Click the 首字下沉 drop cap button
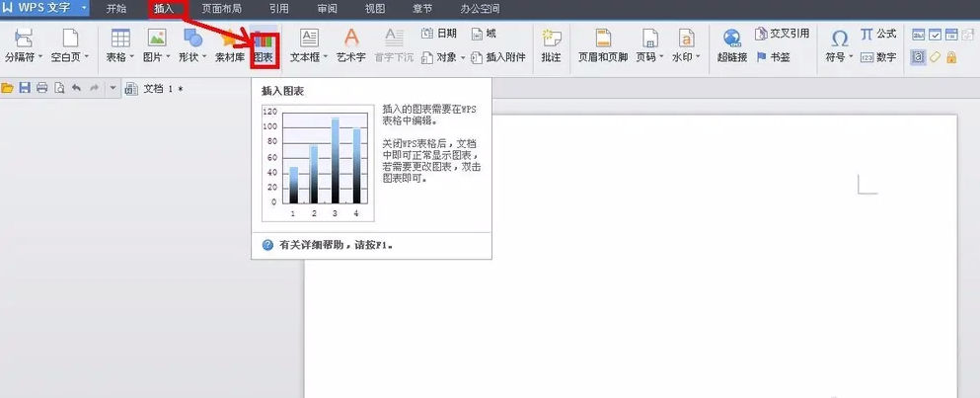Screen dimensions: 980x398 pos(394,45)
